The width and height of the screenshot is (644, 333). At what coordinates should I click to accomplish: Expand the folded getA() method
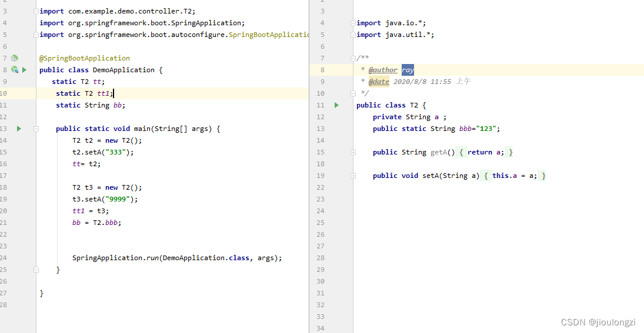pos(353,152)
